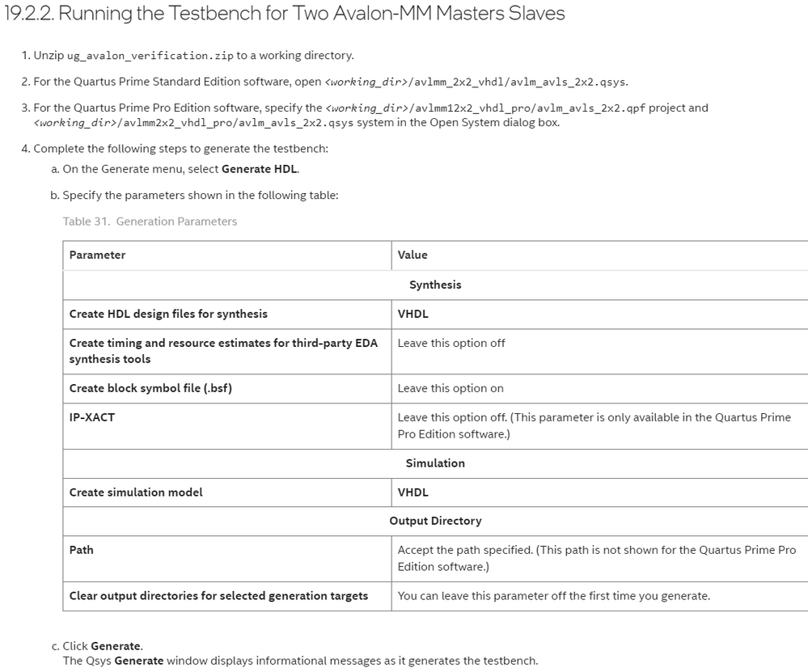Click the section heading about Running the Testbench
Image resolution: width=808 pixels, height=672 pixels.
tap(285, 14)
